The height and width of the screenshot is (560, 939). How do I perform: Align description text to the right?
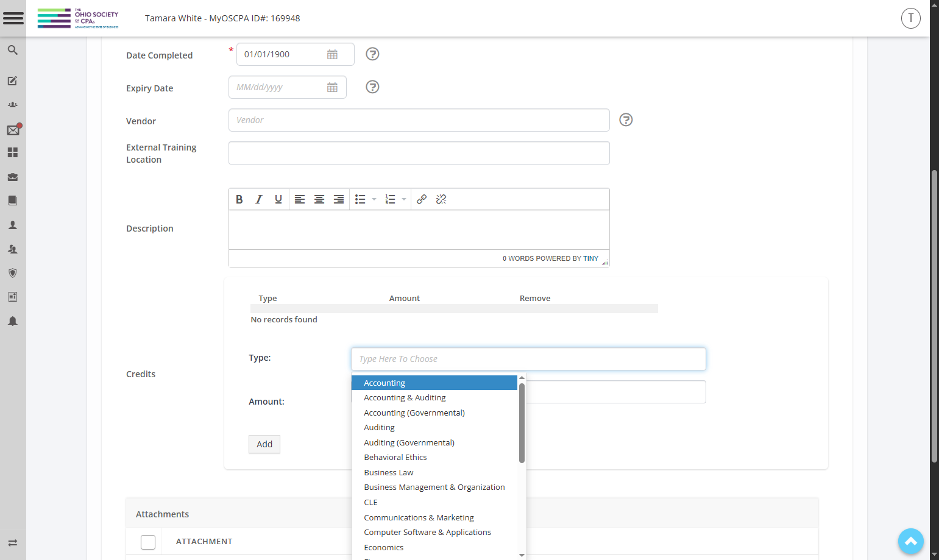pyautogui.click(x=339, y=199)
